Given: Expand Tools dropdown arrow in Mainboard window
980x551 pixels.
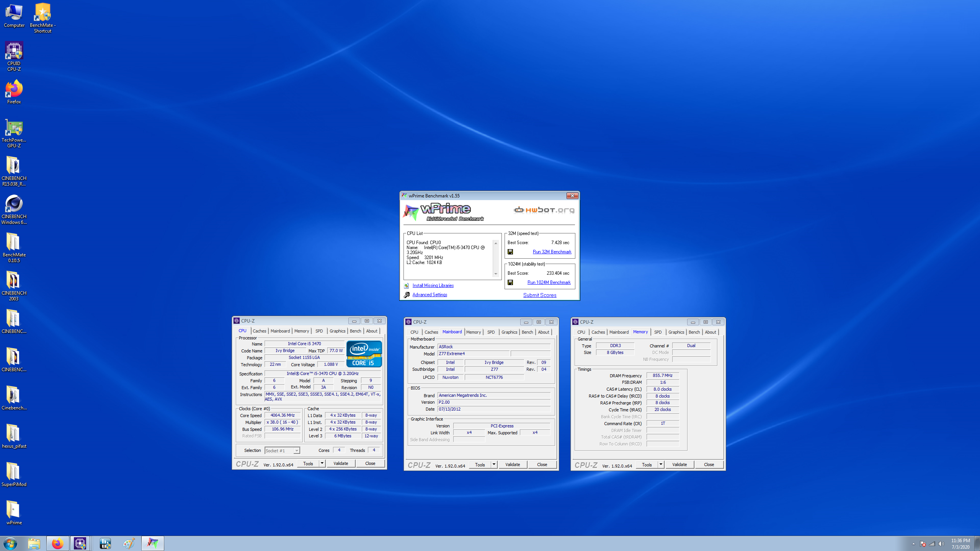Looking at the screenshot, I should click(494, 465).
